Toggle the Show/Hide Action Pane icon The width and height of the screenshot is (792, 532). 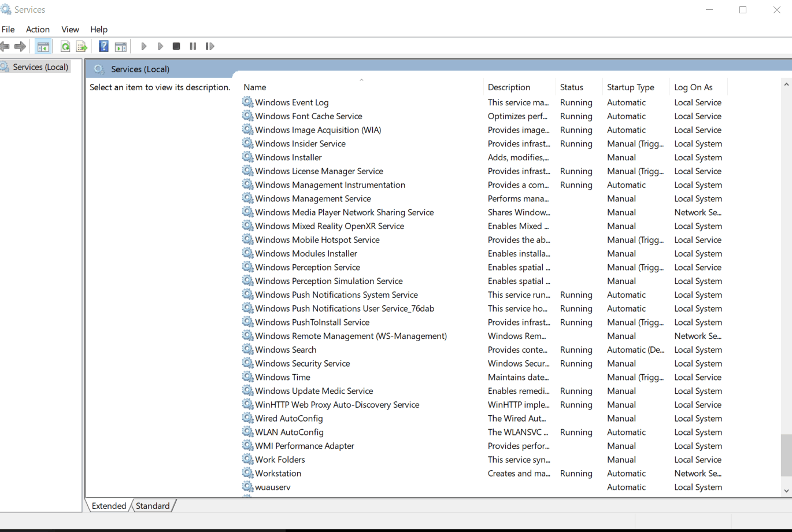(x=121, y=46)
